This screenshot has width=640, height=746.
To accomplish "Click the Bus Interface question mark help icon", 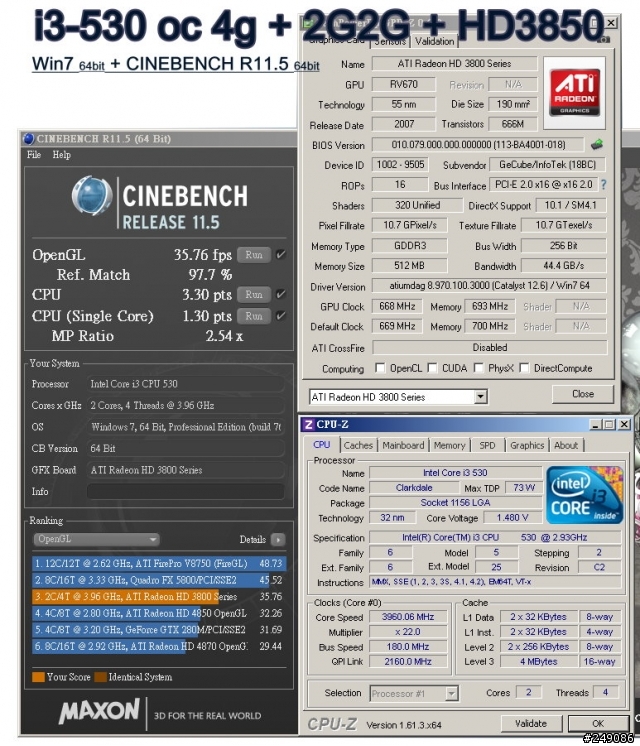I will coord(603,184).
